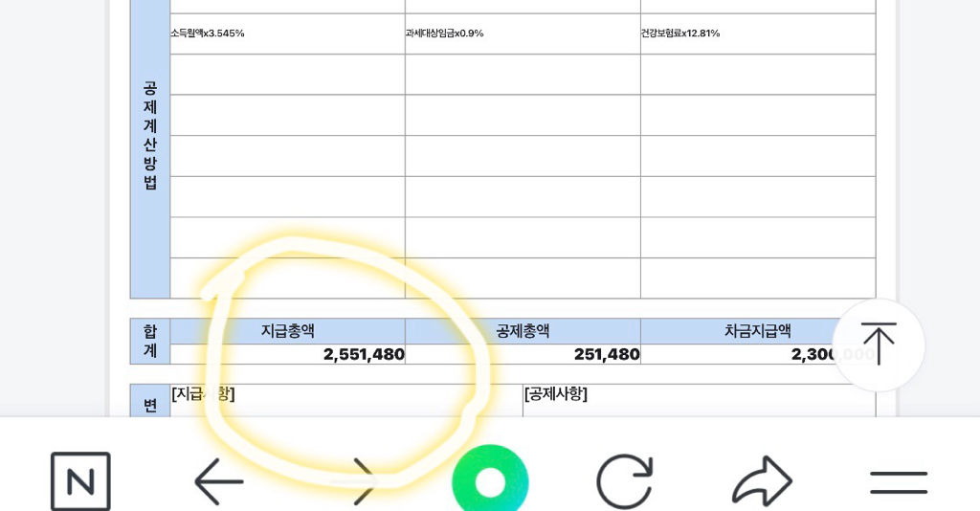Select the [지급사항] section heading
This screenshot has height=511, width=980.
[203, 393]
